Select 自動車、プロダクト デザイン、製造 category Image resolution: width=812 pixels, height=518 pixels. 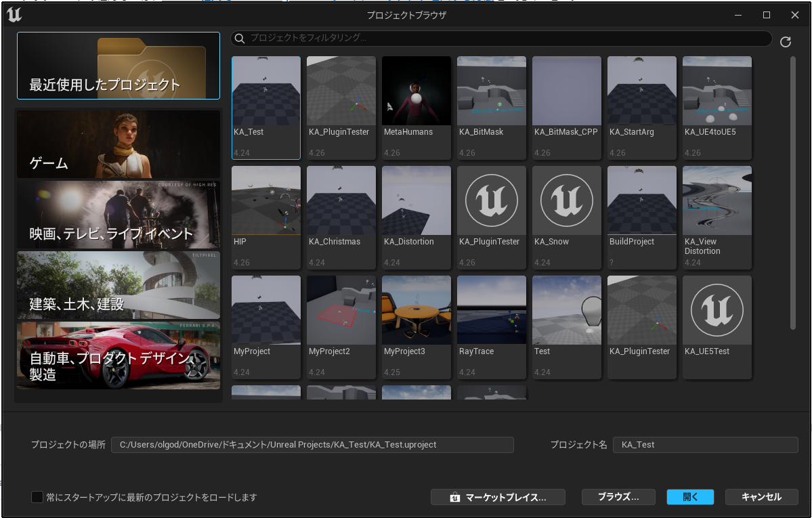coord(119,355)
